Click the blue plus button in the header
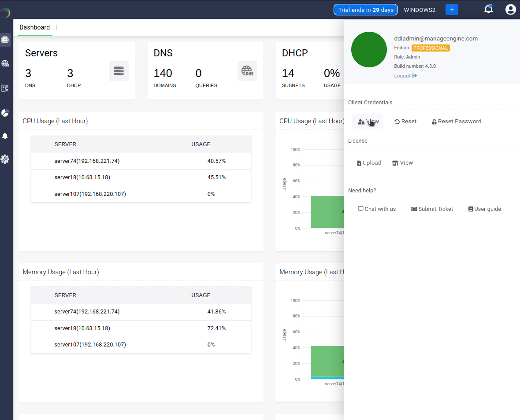This screenshot has width=520, height=420. [452, 9]
